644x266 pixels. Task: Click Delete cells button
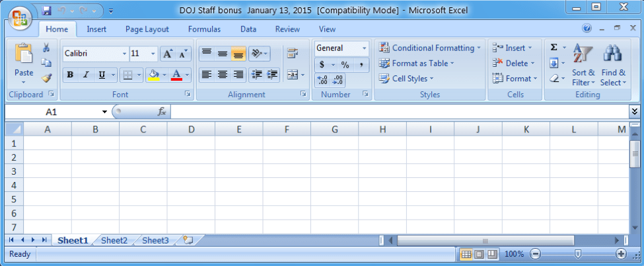coord(513,63)
